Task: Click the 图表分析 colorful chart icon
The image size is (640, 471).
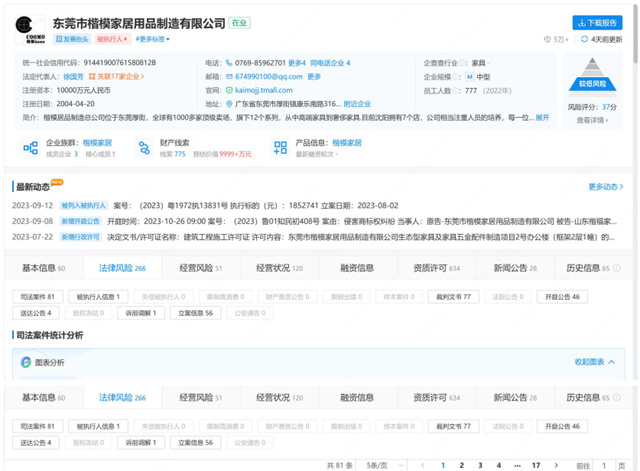Action: point(26,362)
